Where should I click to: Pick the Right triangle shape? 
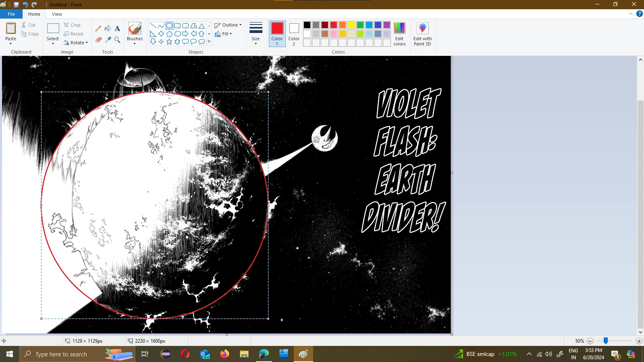[x=153, y=34]
